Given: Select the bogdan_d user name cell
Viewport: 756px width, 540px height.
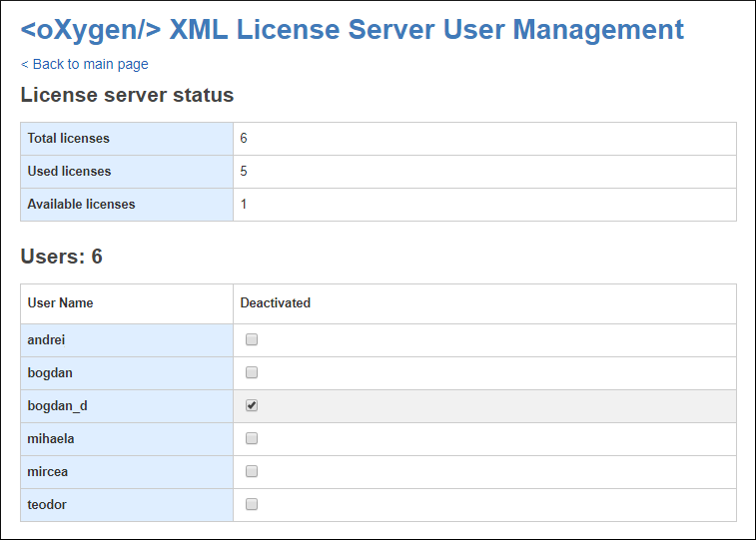Looking at the screenshot, I should [x=58, y=405].
